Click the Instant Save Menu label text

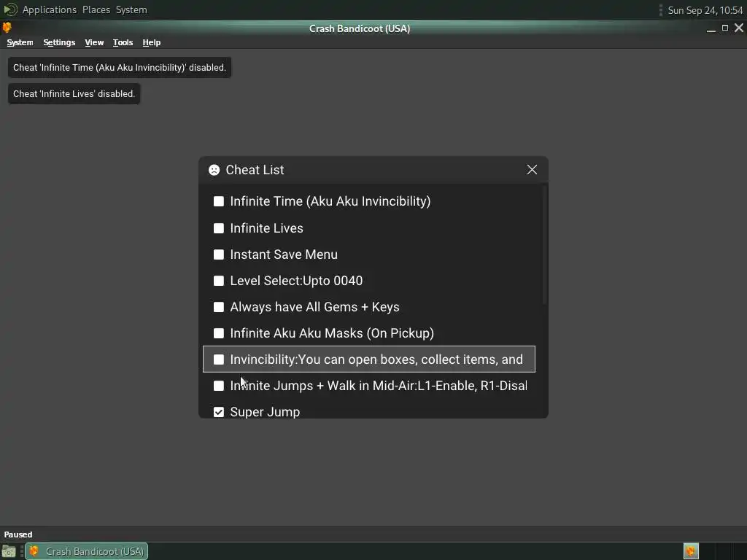284,254
